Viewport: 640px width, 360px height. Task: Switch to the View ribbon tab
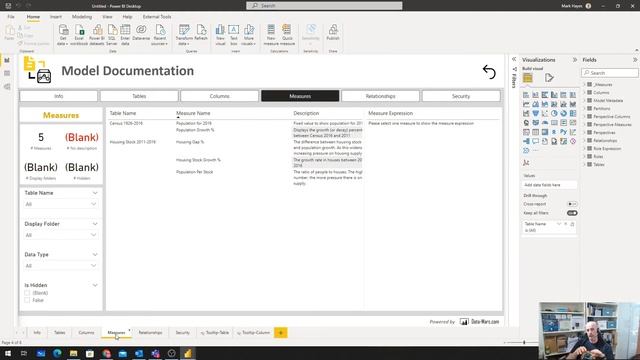pyautogui.click(x=107, y=17)
